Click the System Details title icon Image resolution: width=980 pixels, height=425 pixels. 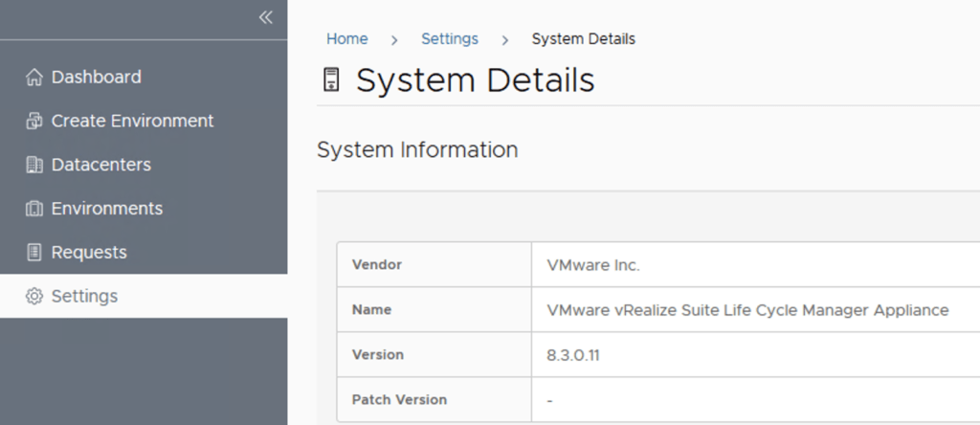click(331, 80)
